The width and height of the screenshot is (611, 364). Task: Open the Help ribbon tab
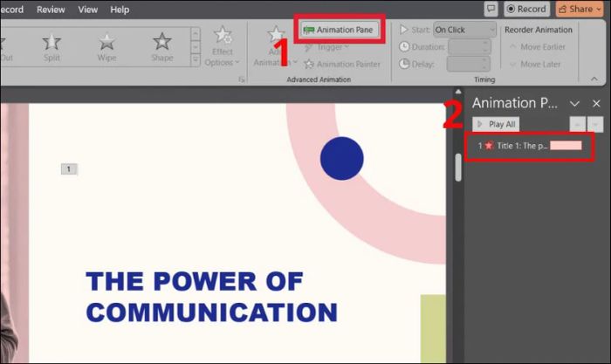coord(120,10)
